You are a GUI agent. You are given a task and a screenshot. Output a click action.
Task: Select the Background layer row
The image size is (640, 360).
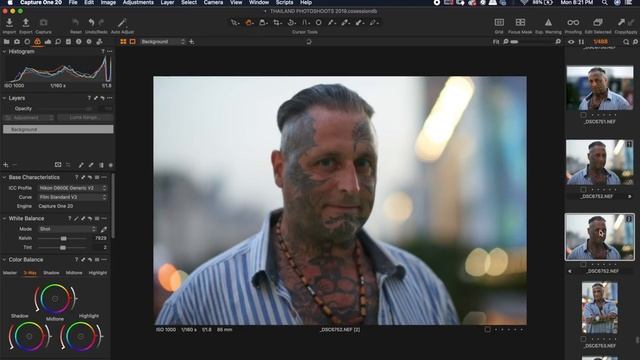[58, 129]
